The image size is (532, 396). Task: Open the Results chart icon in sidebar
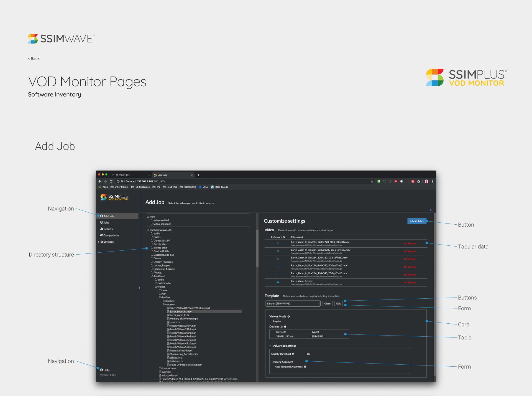tap(102, 229)
